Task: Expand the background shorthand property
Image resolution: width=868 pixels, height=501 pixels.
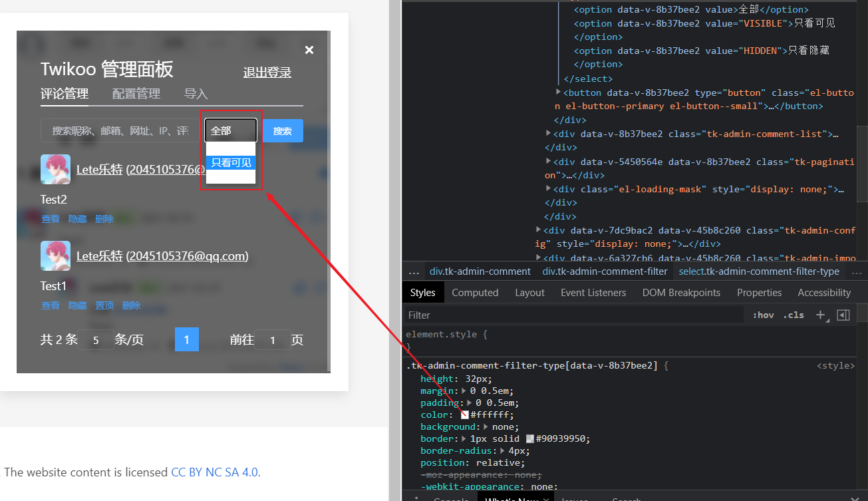Action: coord(486,426)
